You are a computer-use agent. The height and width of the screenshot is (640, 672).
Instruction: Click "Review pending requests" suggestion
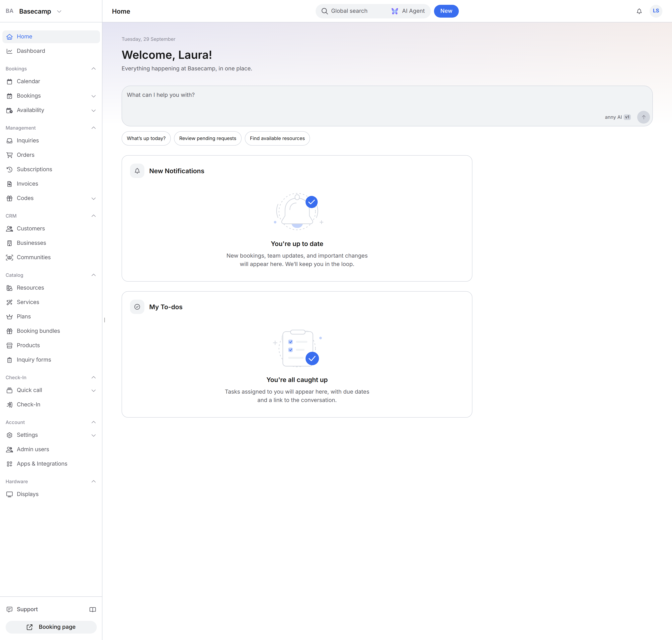coord(207,138)
